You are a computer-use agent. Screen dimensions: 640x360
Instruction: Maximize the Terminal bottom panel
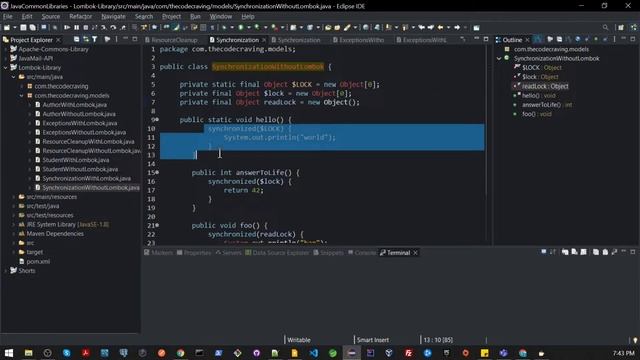(x=633, y=252)
